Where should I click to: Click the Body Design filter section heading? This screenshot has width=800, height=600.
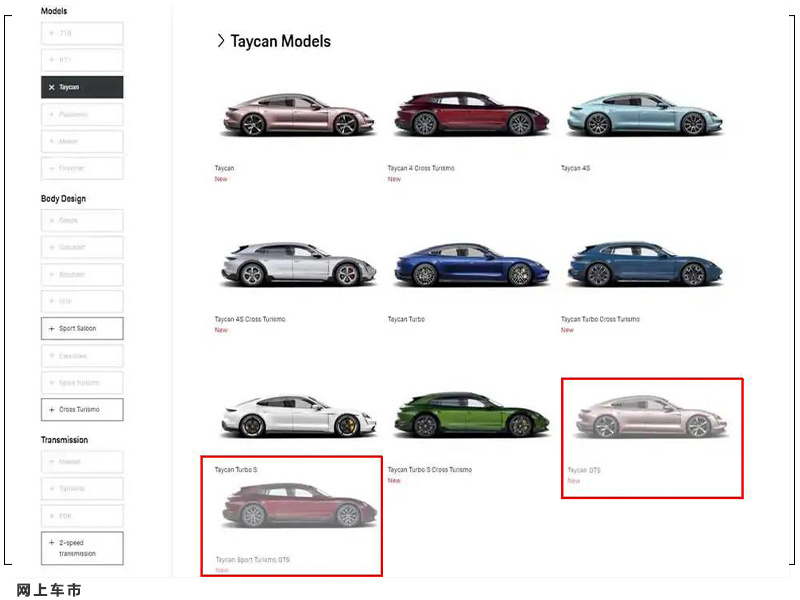point(63,198)
